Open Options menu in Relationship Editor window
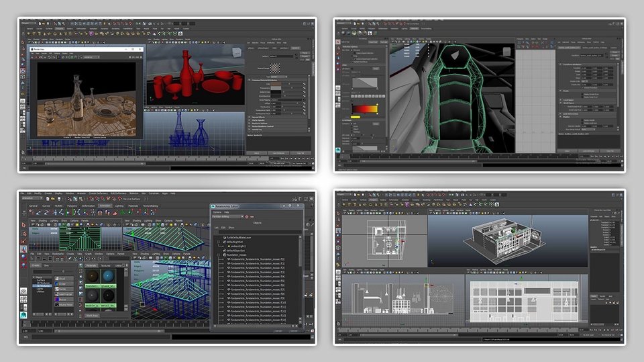Image resolution: width=644 pixels, height=362 pixels. coord(217,212)
